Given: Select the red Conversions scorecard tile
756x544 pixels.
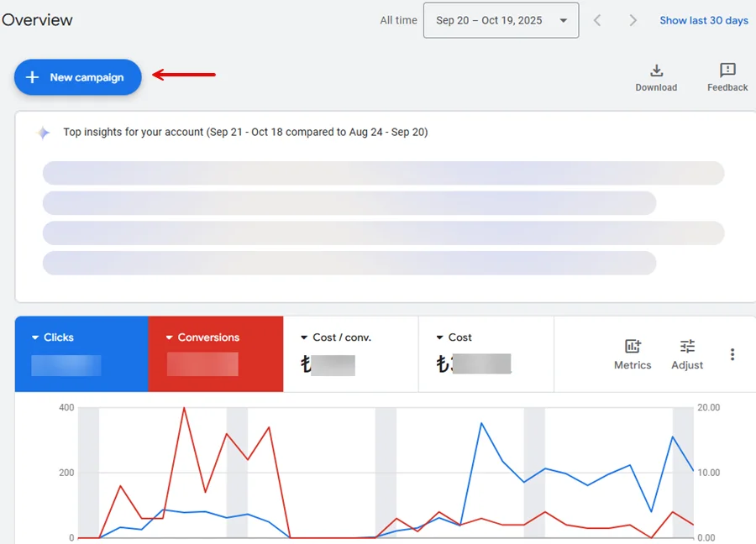Looking at the screenshot, I should coord(215,354).
